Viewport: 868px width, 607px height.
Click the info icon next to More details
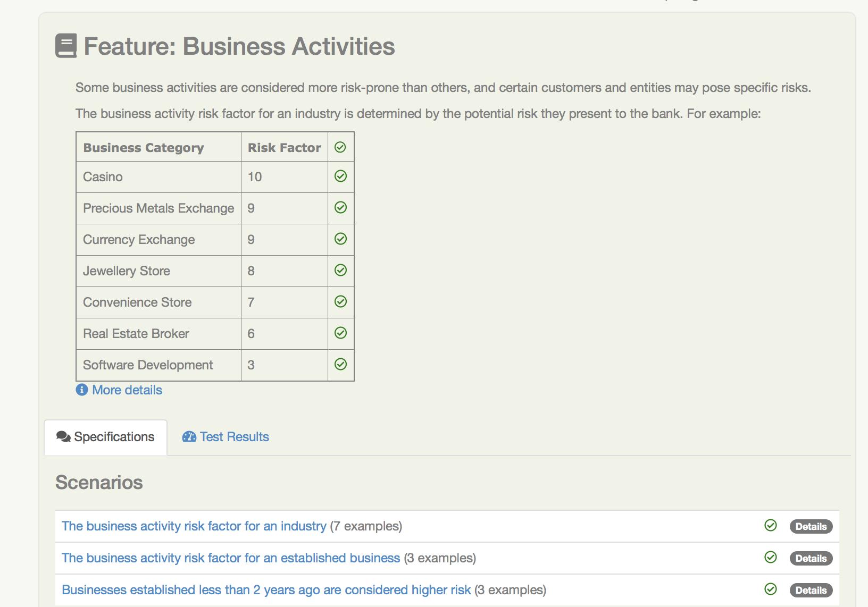pos(81,390)
